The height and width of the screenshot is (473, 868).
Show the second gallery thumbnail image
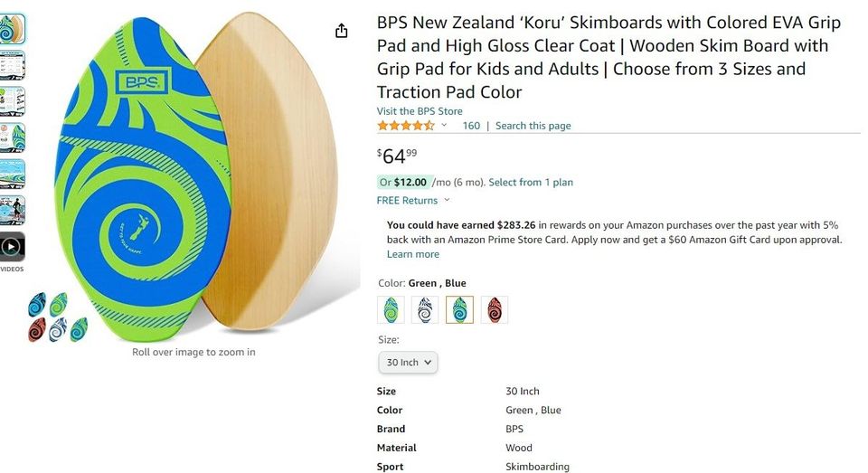tap(13, 65)
